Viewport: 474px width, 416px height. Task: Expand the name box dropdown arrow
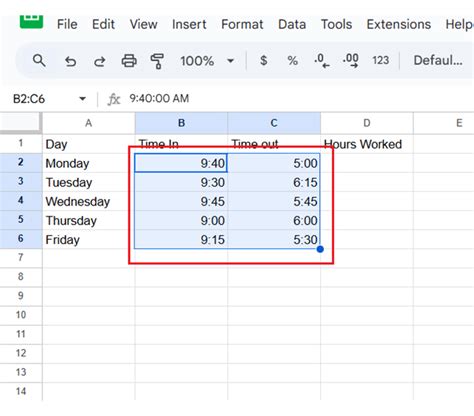pyautogui.click(x=82, y=99)
